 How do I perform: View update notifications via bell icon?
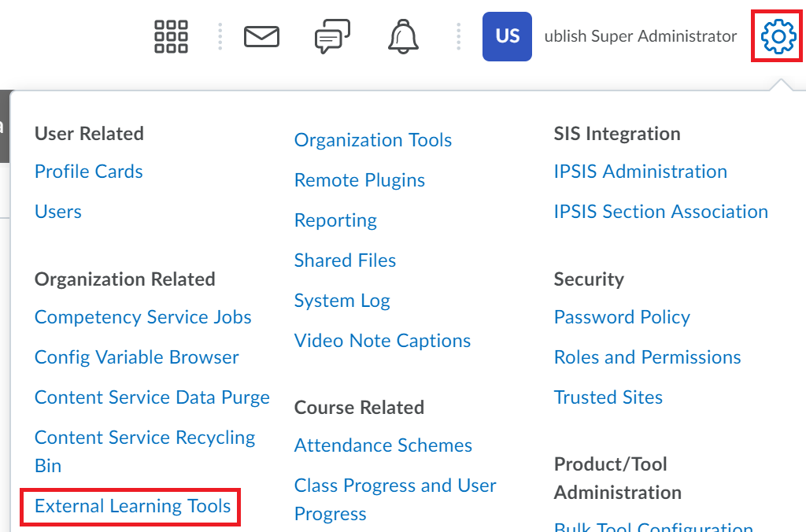point(402,36)
